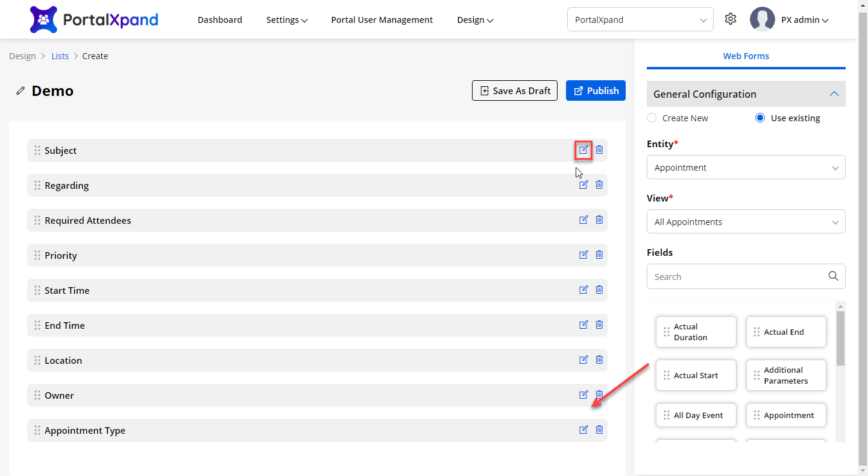Open the gear settings icon in header
The width and height of the screenshot is (868, 476).
click(731, 19)
